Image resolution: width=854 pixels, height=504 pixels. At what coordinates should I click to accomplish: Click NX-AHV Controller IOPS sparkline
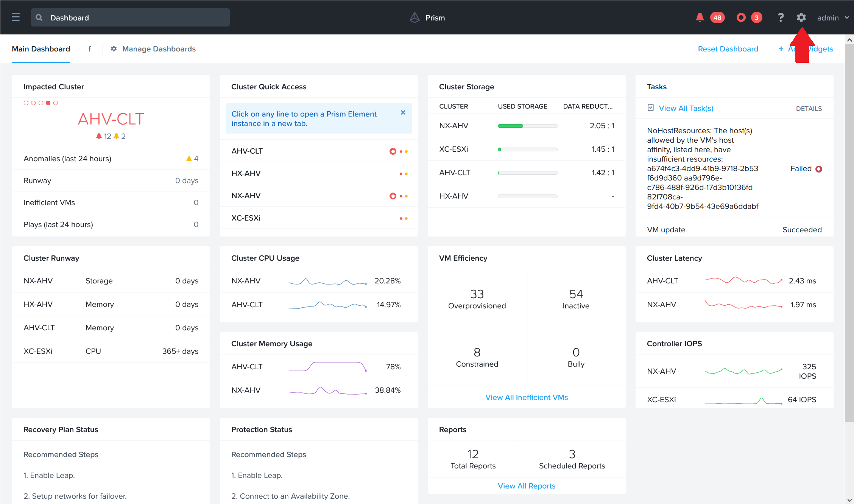click(x=743, y=371)
